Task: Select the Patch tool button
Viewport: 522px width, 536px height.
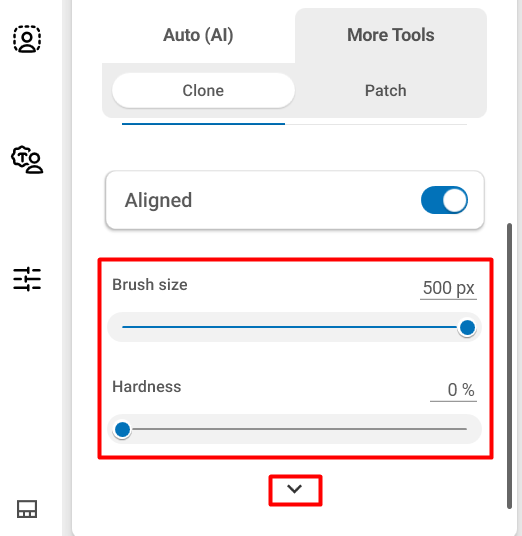Action: point(386,91)
